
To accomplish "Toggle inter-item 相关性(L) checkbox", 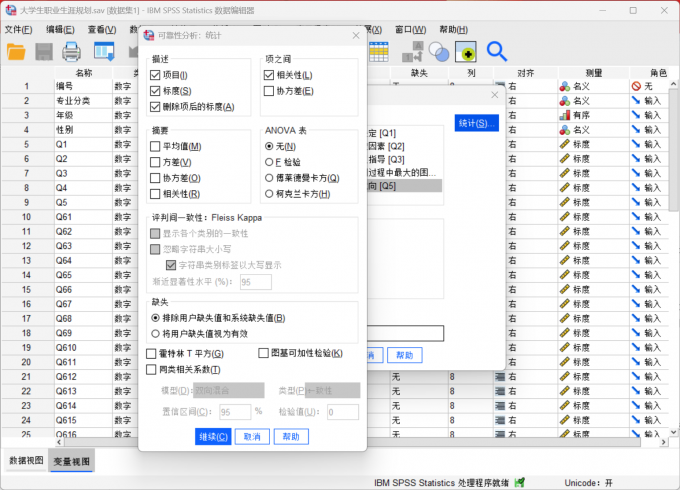I will tap(269, 75).
